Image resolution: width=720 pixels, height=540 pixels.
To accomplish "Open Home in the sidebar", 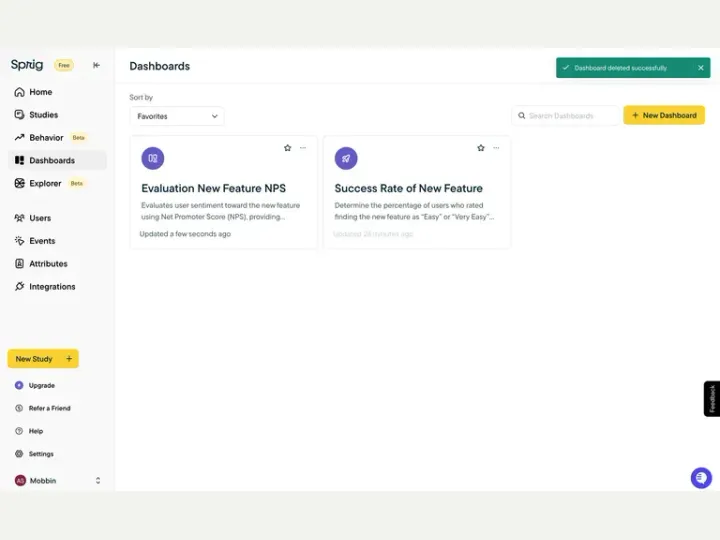I will [57, 92].
